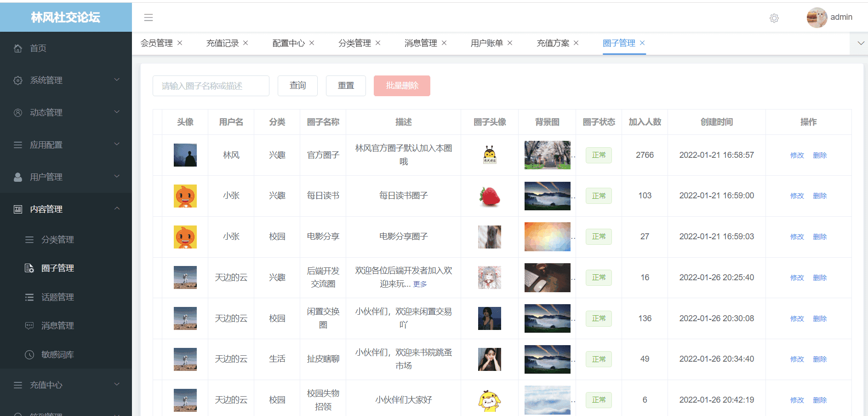
Task: Toggle the 正常 status badge for 每日读书
Action: coord(598,196)
